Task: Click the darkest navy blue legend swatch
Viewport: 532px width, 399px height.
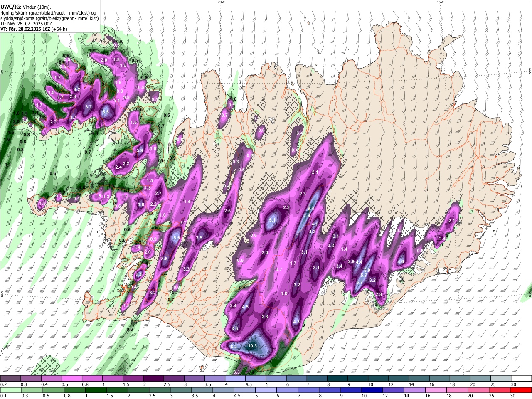Action: 372,390
